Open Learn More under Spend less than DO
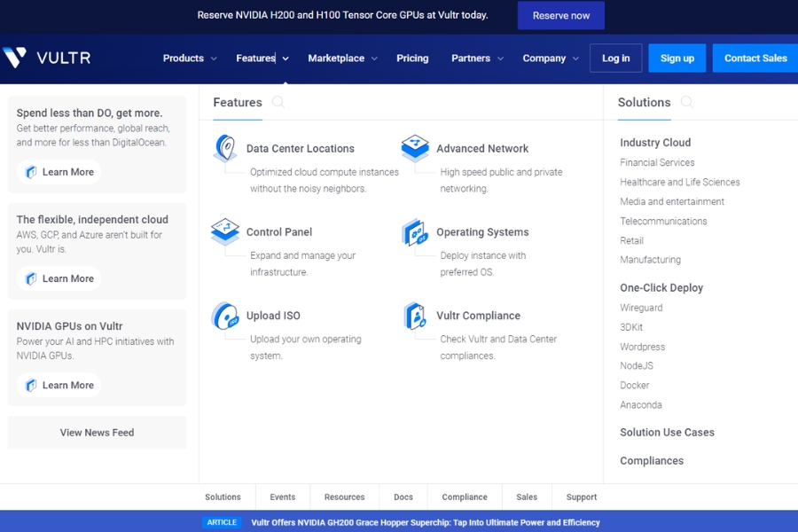 [59, 172]
